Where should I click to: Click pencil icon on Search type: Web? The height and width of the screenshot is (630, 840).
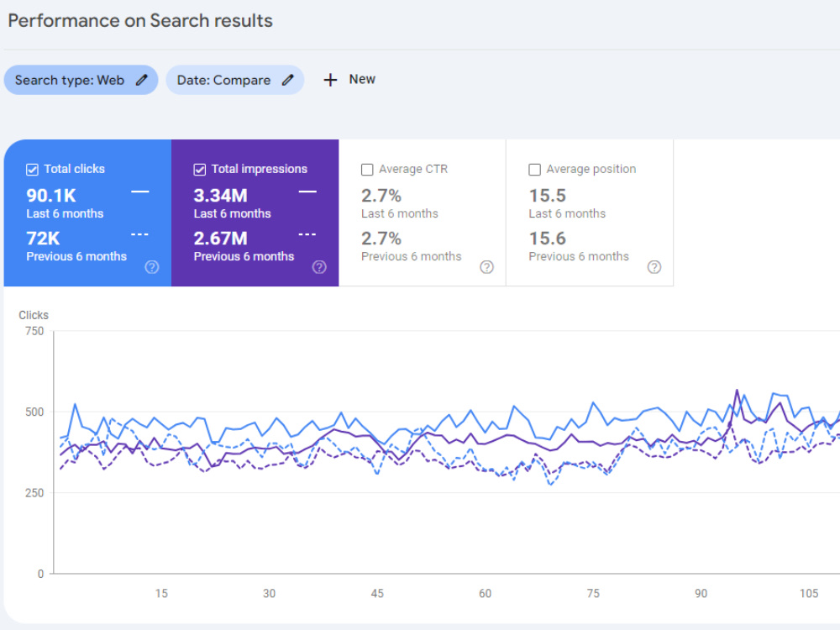point(141,81)
